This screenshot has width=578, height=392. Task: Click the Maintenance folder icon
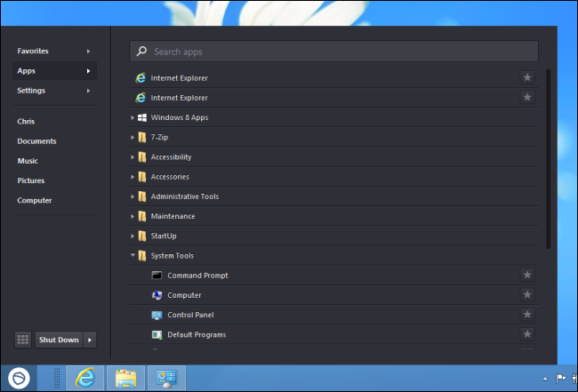pyautogui.click(x=142, y=216)
